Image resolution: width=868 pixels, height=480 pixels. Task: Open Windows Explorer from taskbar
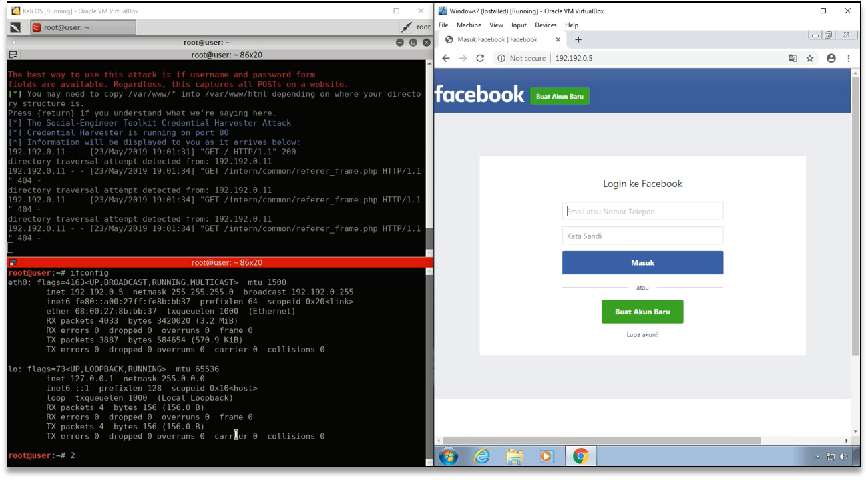pos(514,457)
